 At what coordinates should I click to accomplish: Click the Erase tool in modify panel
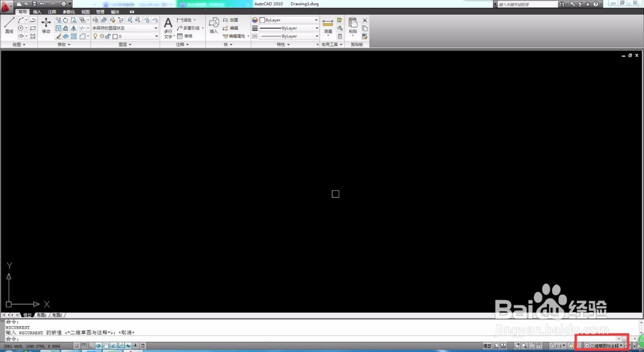click(58, 36)
